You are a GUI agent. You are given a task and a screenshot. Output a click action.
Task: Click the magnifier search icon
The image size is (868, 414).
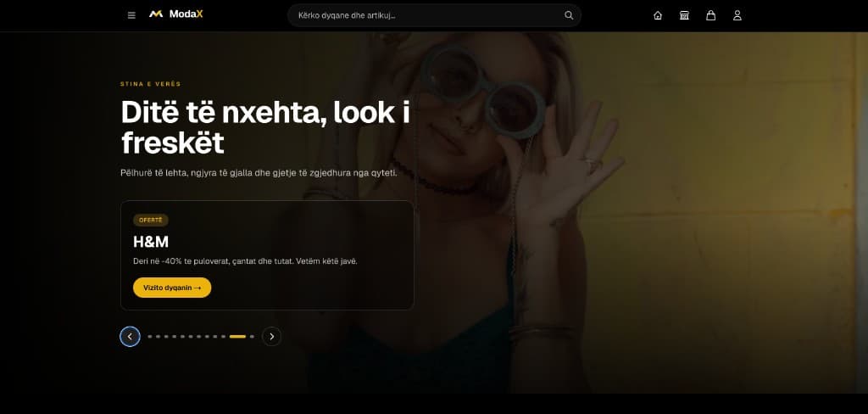(569, 15)
